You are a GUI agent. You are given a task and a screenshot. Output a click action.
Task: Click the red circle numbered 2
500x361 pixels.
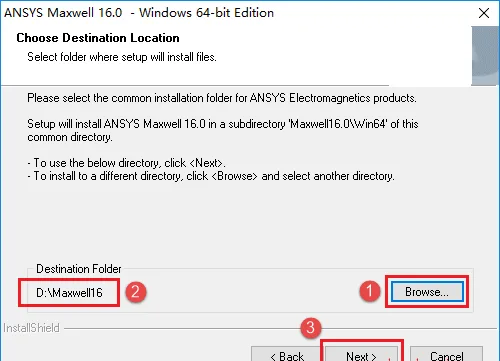(135, 292)
